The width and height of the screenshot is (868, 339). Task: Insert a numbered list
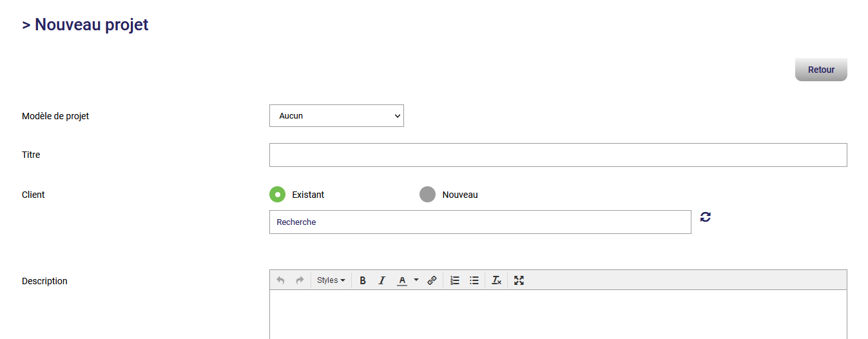[455, 280]
